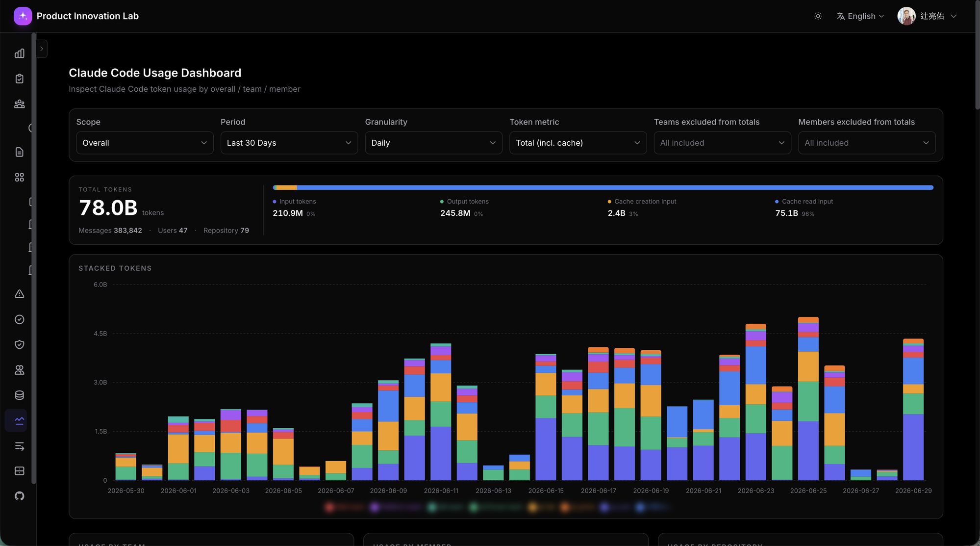Open the English language selector
The image size is (980, 546).
point(861,16)
